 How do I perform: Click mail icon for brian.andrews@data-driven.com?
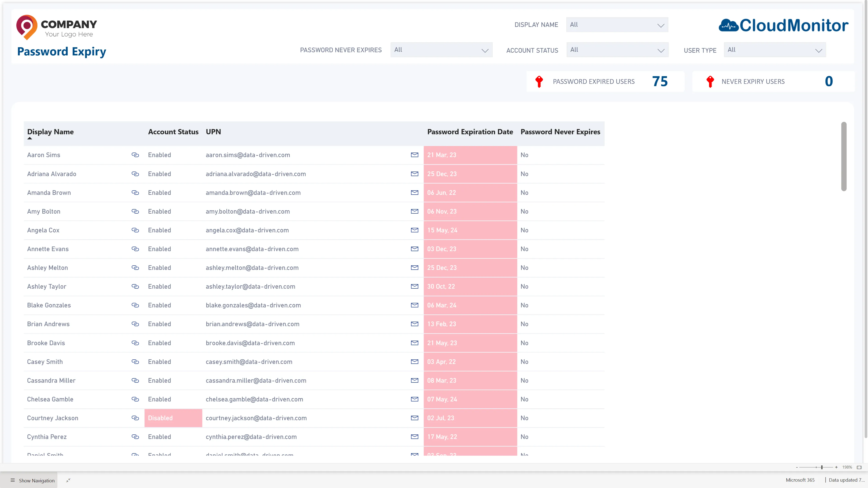(x=414, y=324)
